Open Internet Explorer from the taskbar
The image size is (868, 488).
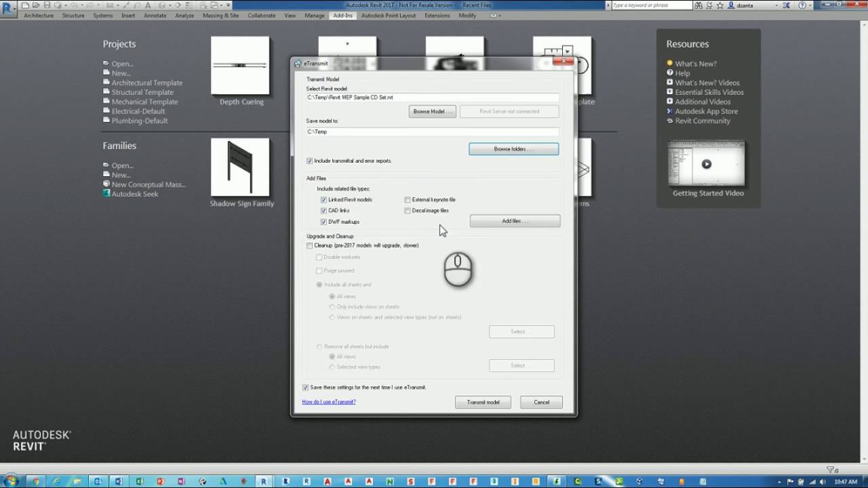pyautogui.click(x=56, y=481)
